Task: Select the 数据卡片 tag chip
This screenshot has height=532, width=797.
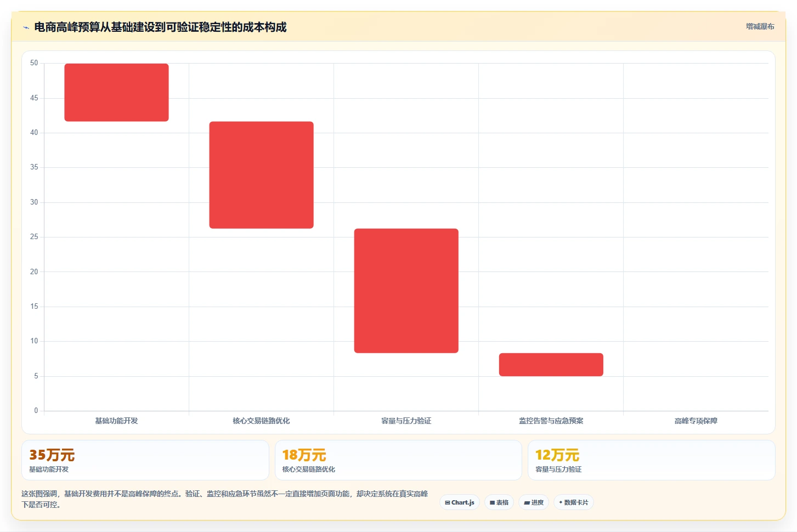Action: click(574, 502)
